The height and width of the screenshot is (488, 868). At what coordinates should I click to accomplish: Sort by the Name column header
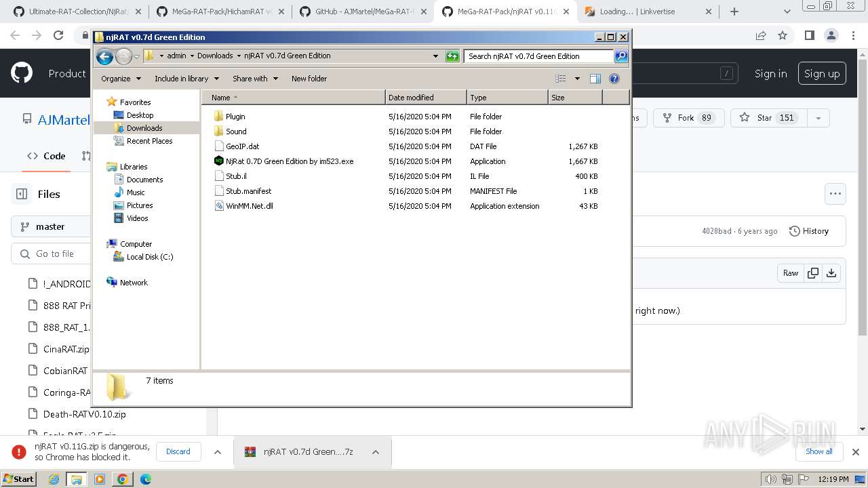tap(294, 98)
